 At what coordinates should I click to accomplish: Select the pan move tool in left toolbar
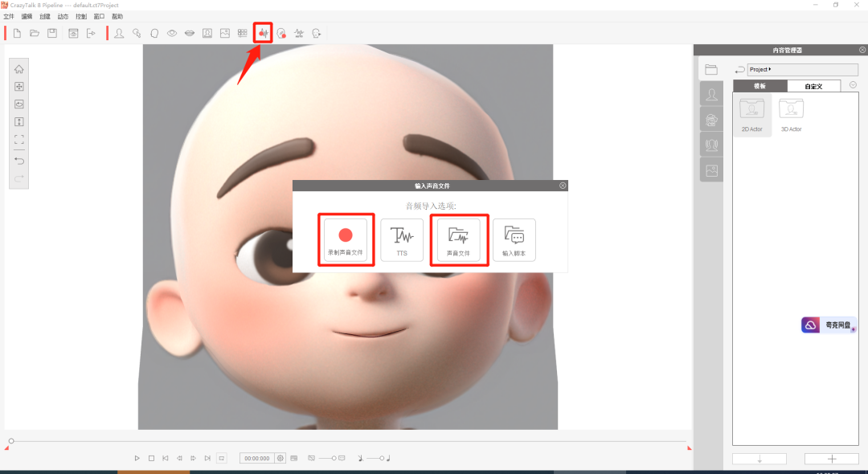coord(18,87)
